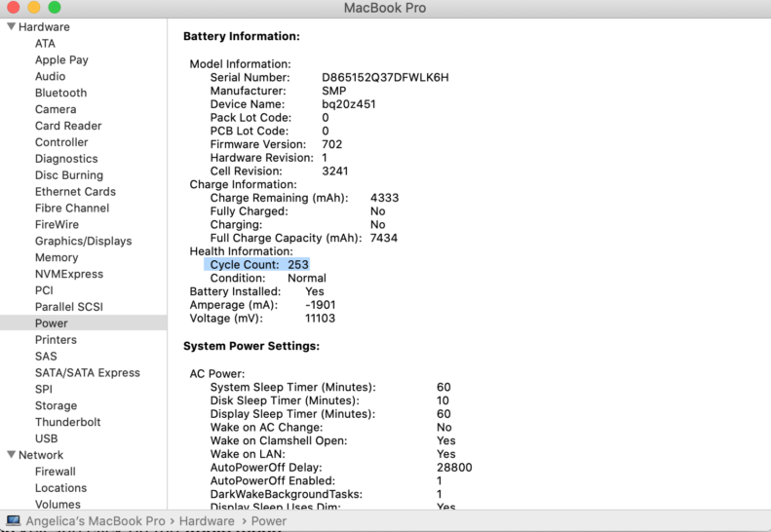The image size is (771, 532).
Task: Click the Health Information label
Action: pyautogui.click(x=241, y=251)
